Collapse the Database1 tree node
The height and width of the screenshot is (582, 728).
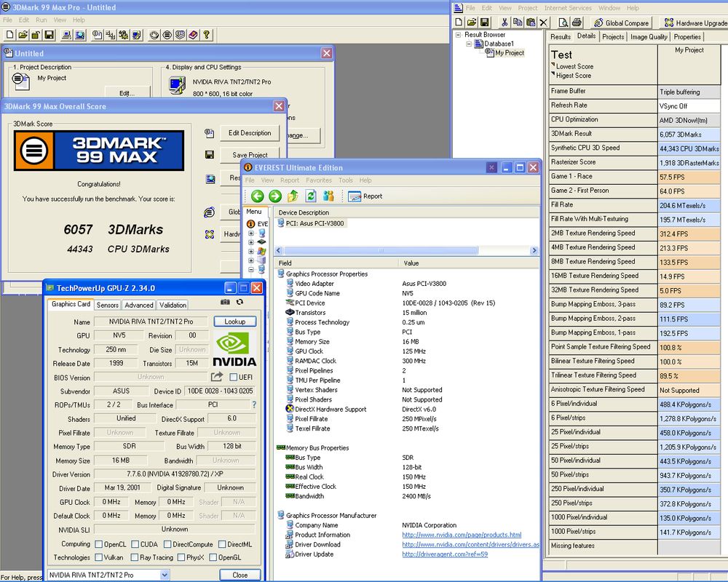(469, 44)
